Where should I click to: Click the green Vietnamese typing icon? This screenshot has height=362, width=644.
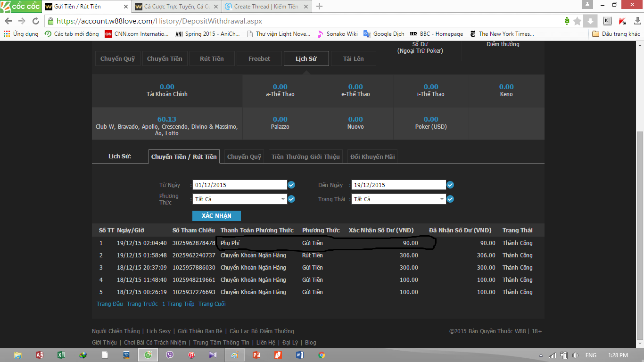566,21
